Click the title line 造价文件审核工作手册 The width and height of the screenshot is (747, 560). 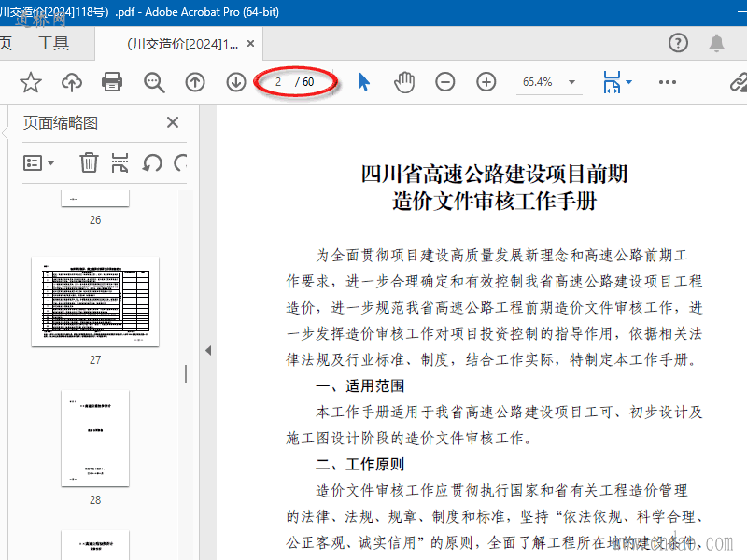[x=495, y=201]
